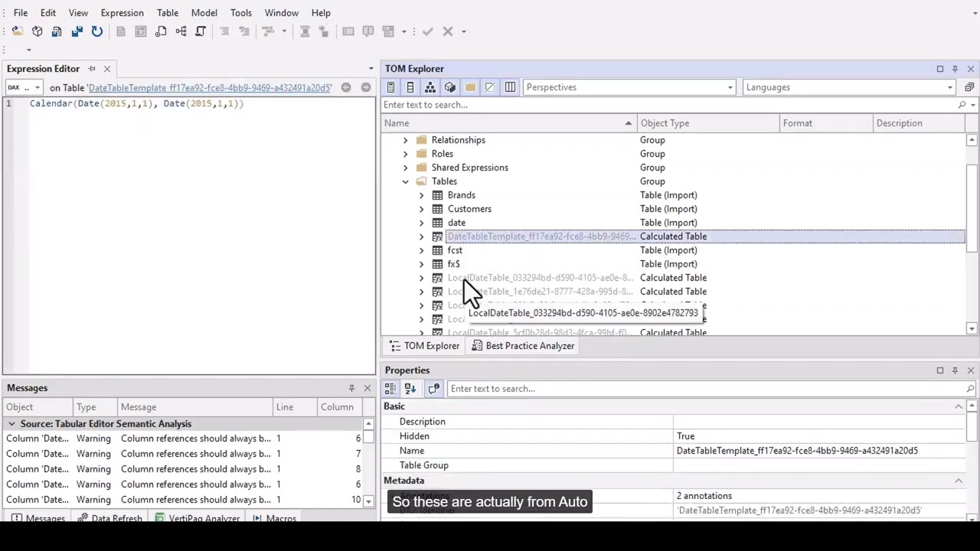
Task: Pin the Expression Editor tab
Action: (92, 69)
